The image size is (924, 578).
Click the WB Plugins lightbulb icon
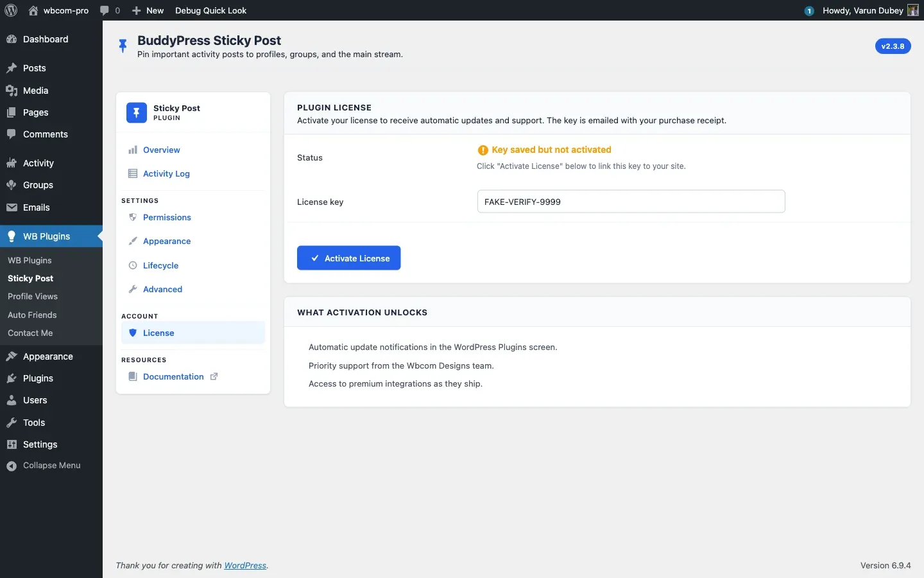pyautogui.click(x=12, y=236)
